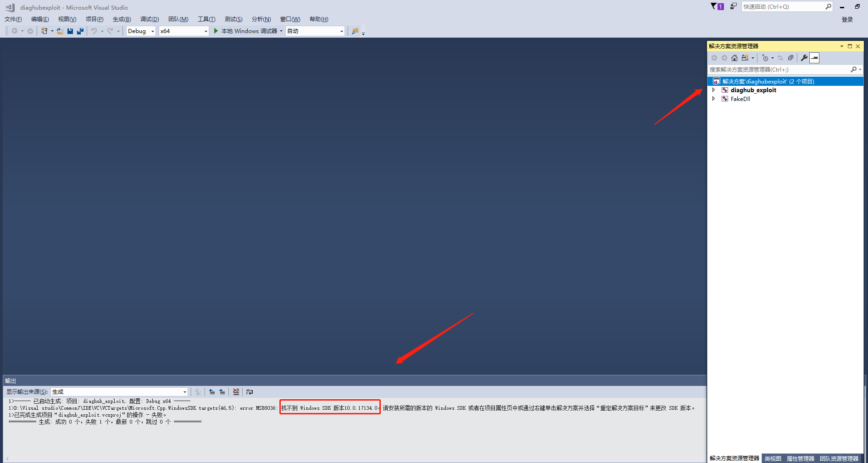Viewport: 868px width, 463px height.
Task: Open the 帮助(H) menu
Action: (319, 19)
